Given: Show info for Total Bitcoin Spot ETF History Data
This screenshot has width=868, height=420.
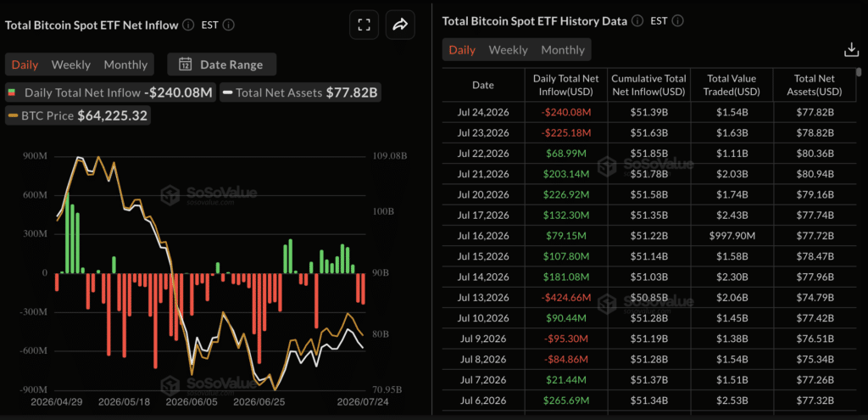Looking at the screenshot, I should tap(637, 21).
